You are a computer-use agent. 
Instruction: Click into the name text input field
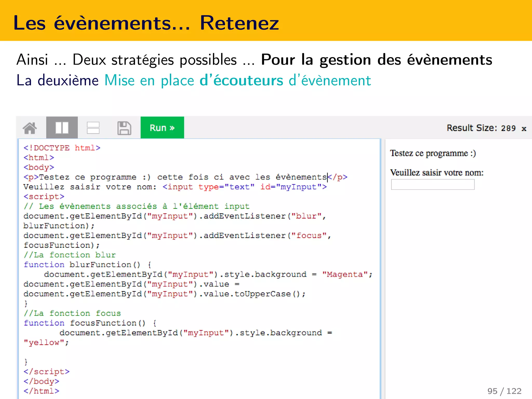pyautogui.click(x=433, y=185)
